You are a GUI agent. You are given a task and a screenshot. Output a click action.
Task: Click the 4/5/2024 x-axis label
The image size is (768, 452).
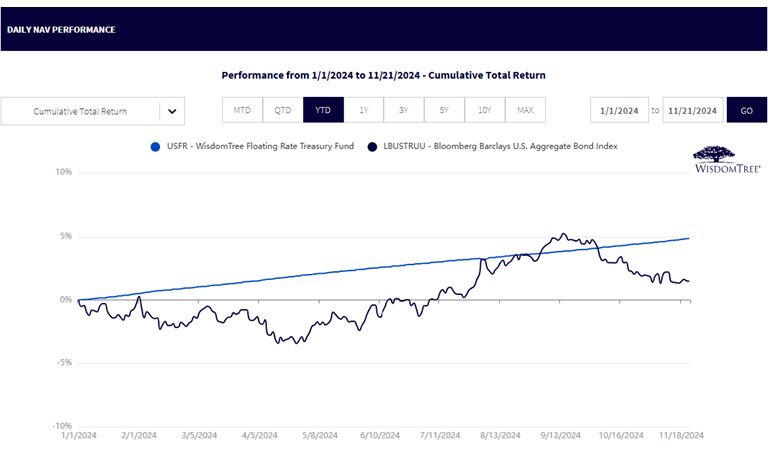260,435
